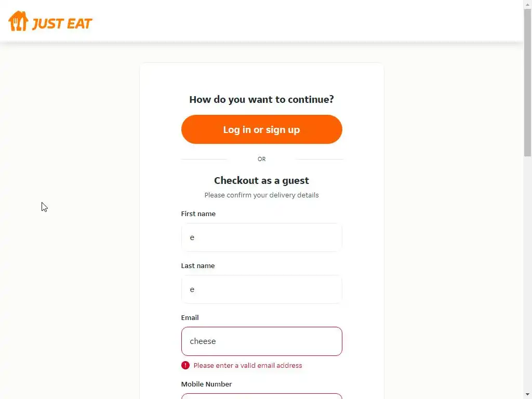
Task: Click the 'Mobile Number' field label
Action: (206, 384)
